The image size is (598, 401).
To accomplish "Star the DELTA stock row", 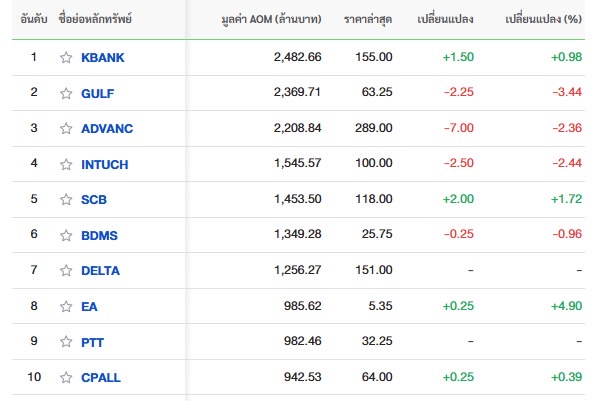I will tap(66, 271).
